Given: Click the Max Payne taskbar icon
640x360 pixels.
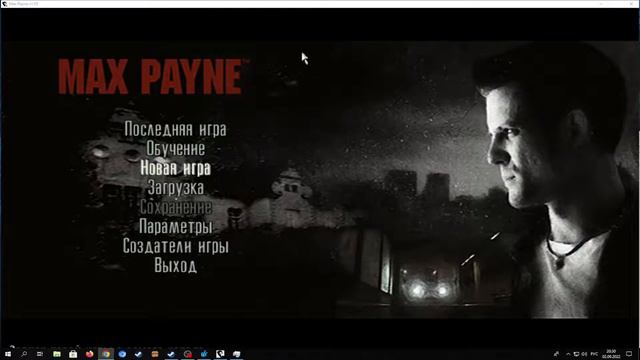Looking at the screenshot, I should coord(220,354).
